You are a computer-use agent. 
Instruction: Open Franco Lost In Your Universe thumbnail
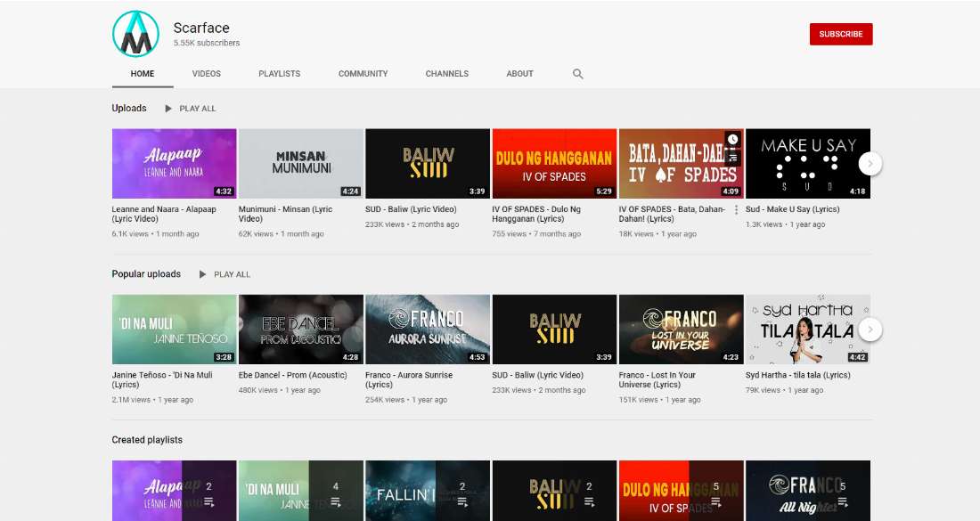[682, 330]
